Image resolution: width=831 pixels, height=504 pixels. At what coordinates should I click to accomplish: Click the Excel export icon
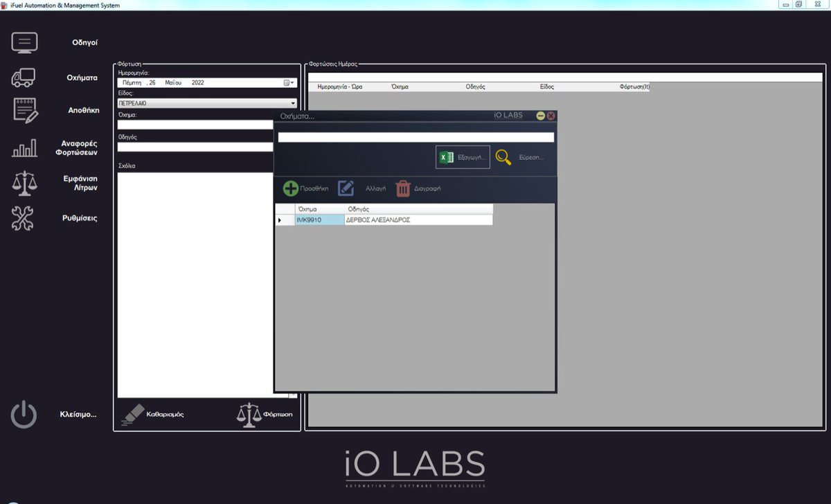[447, 158]
